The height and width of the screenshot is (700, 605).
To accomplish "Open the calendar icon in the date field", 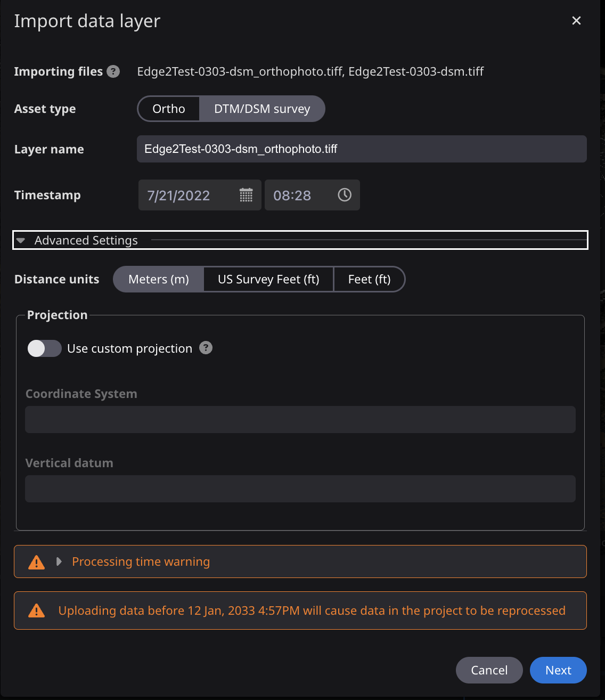I will (x=246, y=195).
